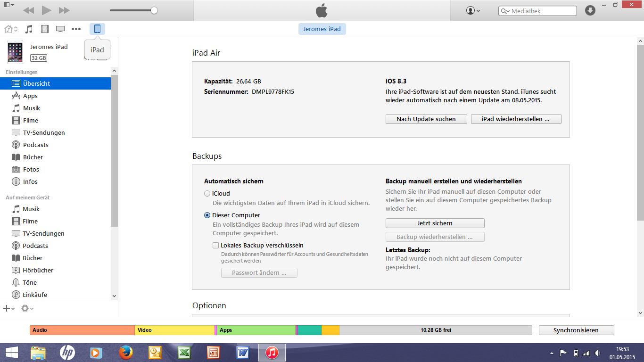Click iPad wiederherstellen button
This screenshot has width=644, height=362.
click(516, 119)
